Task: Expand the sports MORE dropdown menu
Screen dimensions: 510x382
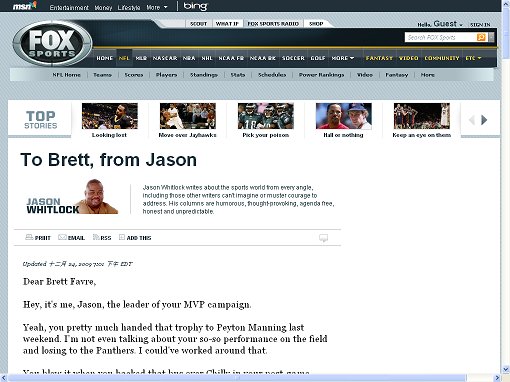Action: 342,58
